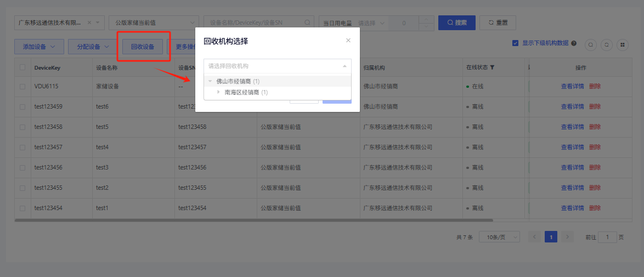The width and height of the screenshot is (644, 277).
Task: Click the round refresh icon above table
Action: tap(606, 45)
